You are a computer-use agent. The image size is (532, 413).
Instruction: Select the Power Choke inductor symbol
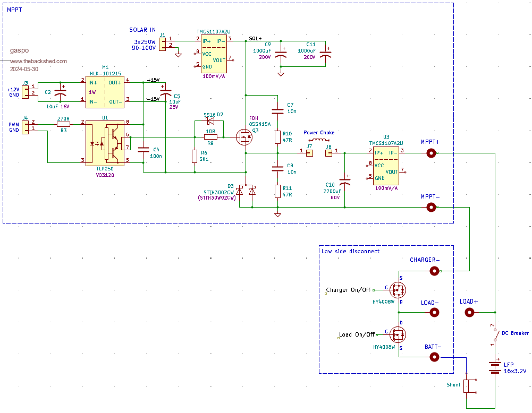tap(319, 141)
